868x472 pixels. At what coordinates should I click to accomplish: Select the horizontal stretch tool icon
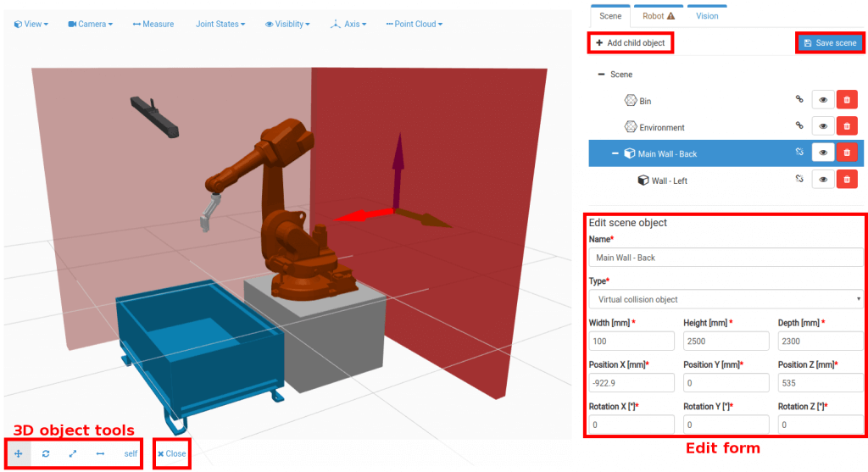(x=100, y=453)
